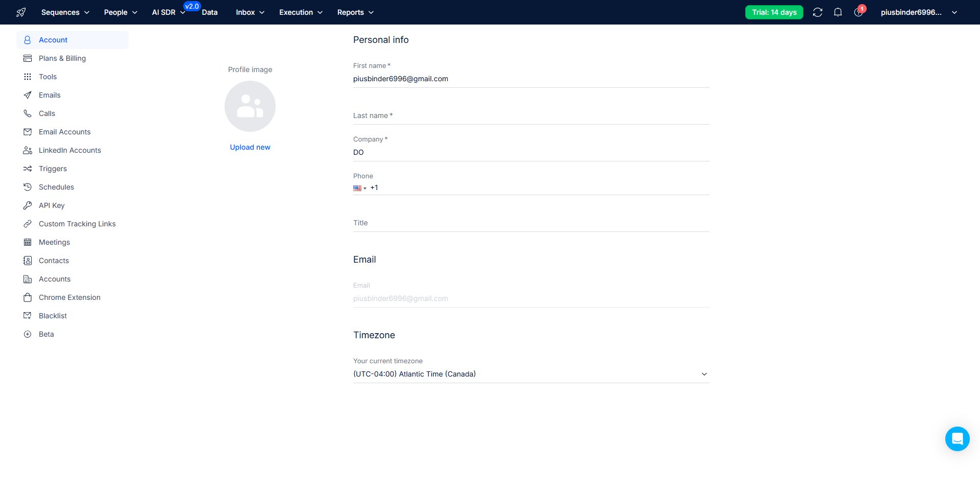Click the Calls phone icon
Image resolution: width=980 pixels, height=492 pixels.
(x=28, y=113)
